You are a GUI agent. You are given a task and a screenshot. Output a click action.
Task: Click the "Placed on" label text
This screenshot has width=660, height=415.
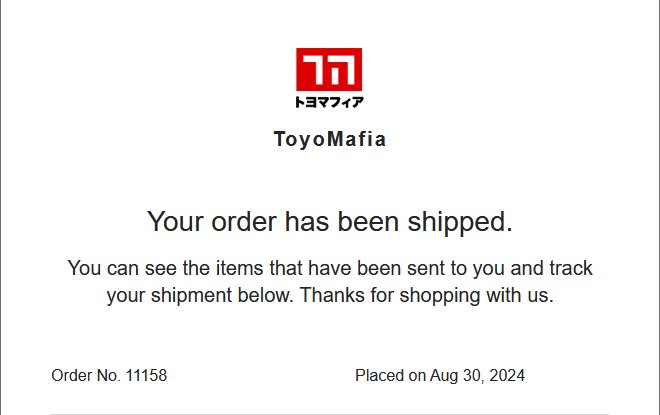[391, 375]
